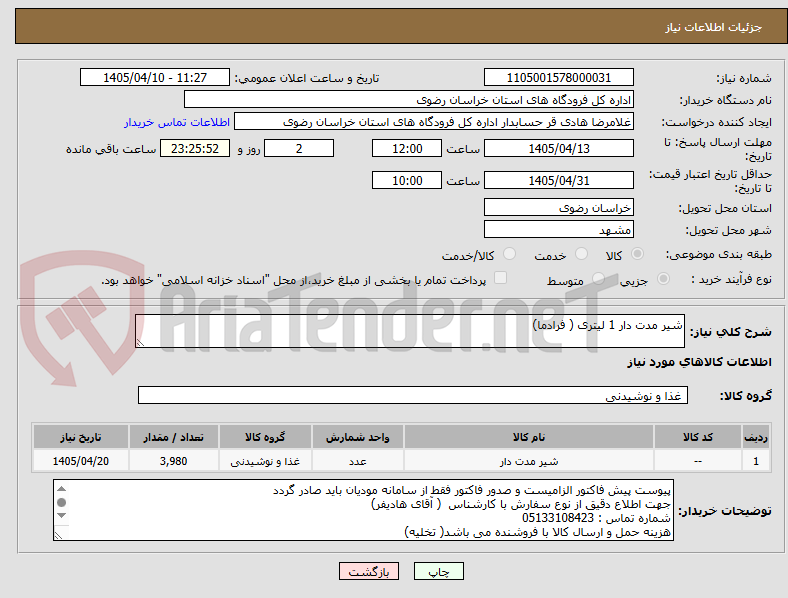Click the goods group field غذا و نوشیدنی
Screen dimensions: 788x598
413,395
